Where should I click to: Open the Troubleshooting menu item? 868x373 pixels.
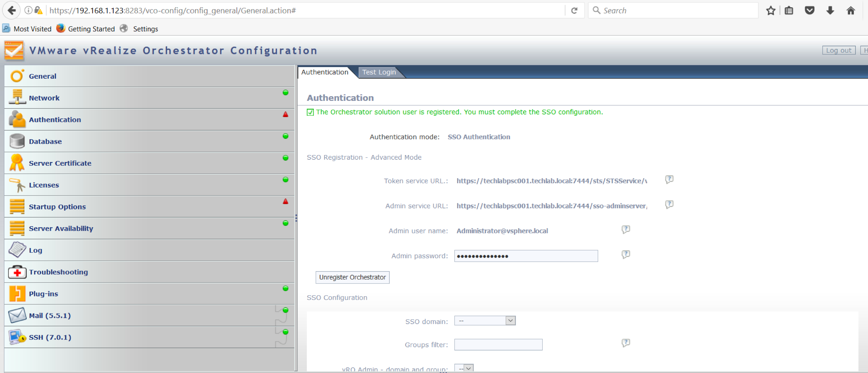pyautogui.click(x=149, y=272)
